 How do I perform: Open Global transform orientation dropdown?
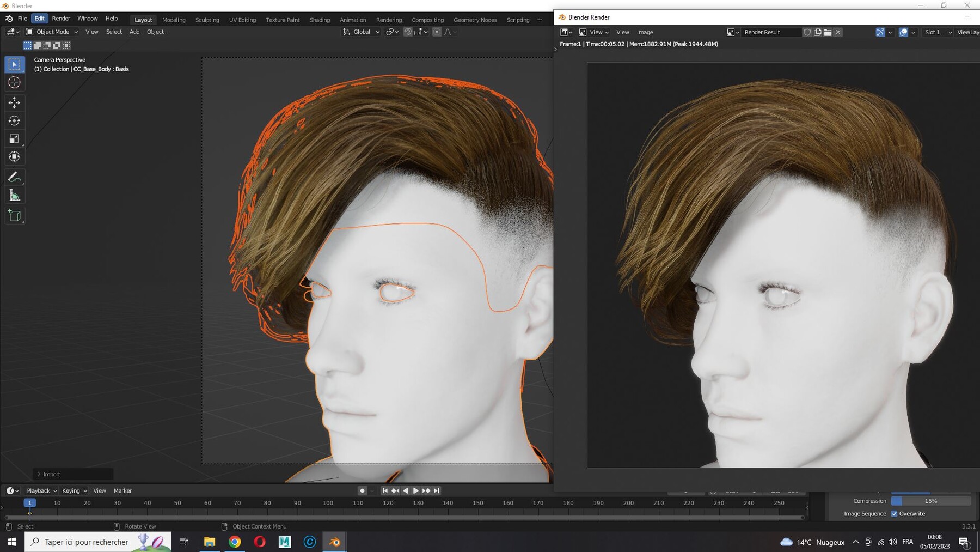tap(362, 32)
